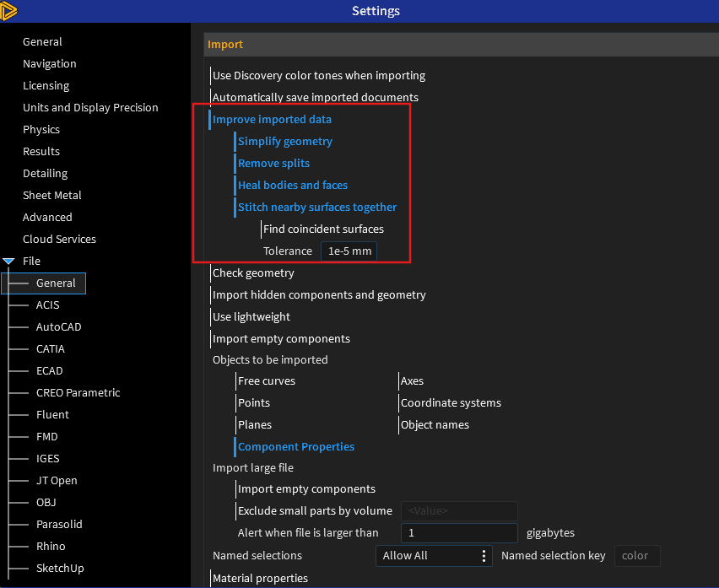This screenshot has height=588, width=719.
Task: Select the SketchUp file options
Action: (x=60, y=569)
